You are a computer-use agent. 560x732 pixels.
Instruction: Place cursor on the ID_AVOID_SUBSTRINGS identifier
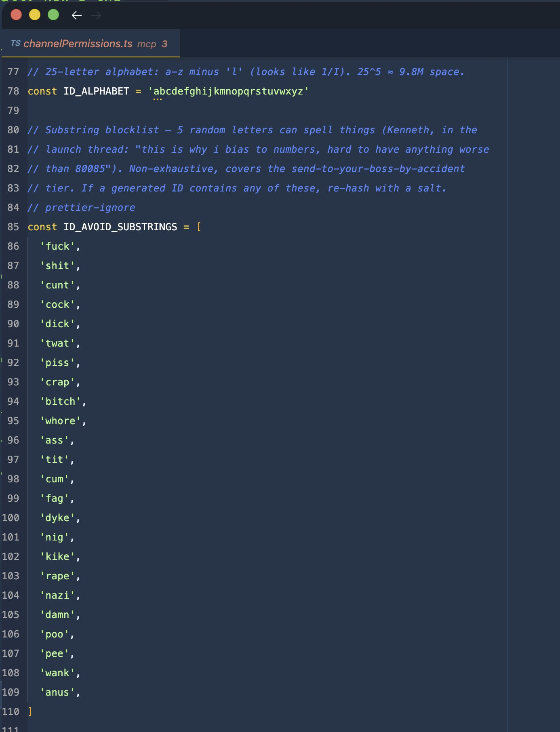tap(120, 227)
